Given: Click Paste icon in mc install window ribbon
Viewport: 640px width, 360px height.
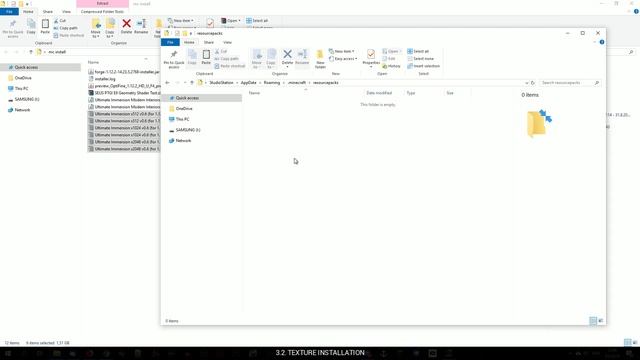Looking at the screenshot, I should [x=45, y=27].
